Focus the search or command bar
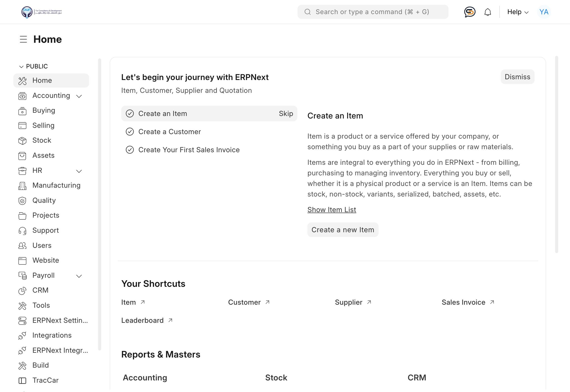Screen dimensions: 570x392 (373, 12)
